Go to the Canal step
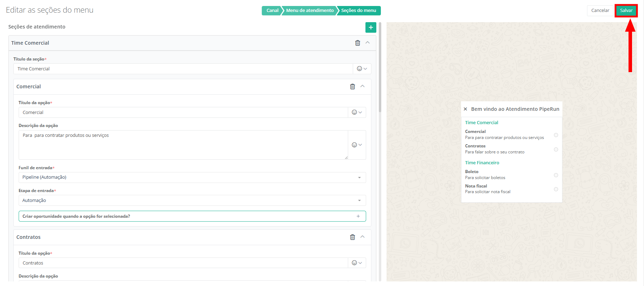This screenshot has width=644, height=286. pyautogui.click(x=272, y=11)
